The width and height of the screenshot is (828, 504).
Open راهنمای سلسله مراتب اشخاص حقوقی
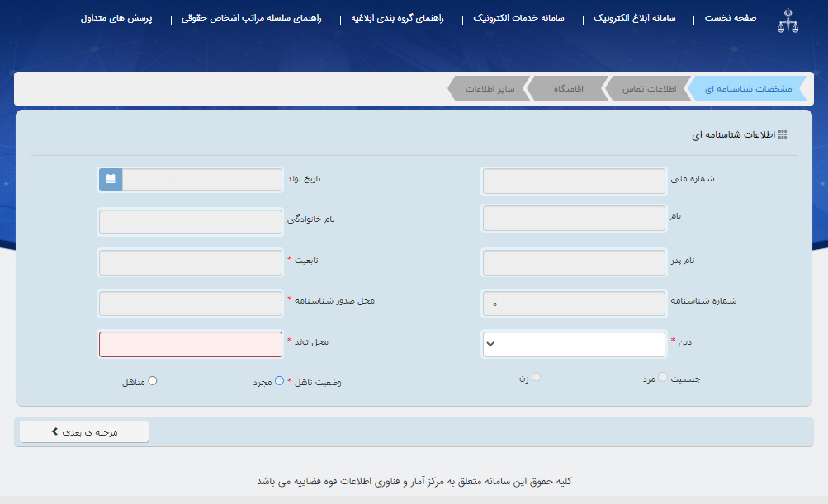[251, 18]
